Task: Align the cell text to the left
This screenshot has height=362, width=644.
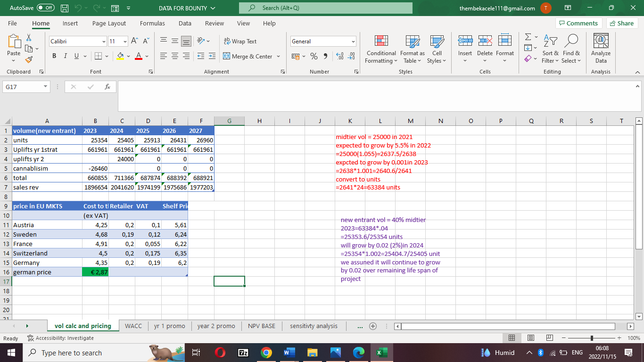Action: (x=164, y=57)
